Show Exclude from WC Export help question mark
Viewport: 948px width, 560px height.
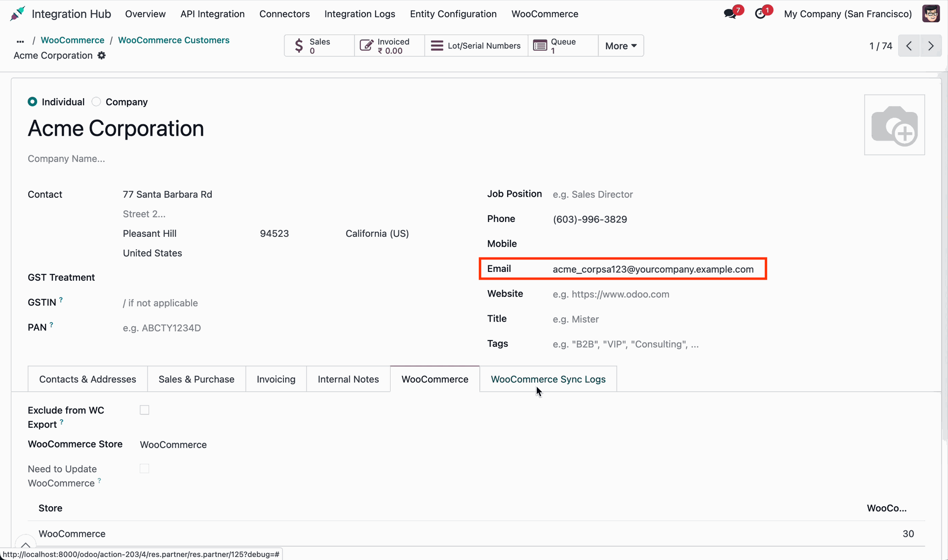(x=62, y=422)
